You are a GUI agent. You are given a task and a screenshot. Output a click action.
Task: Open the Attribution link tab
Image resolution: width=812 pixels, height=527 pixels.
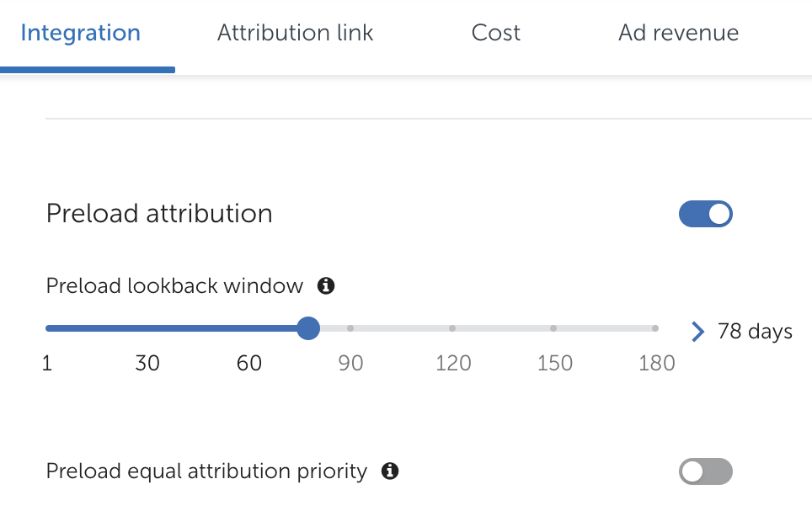(295, 33)
